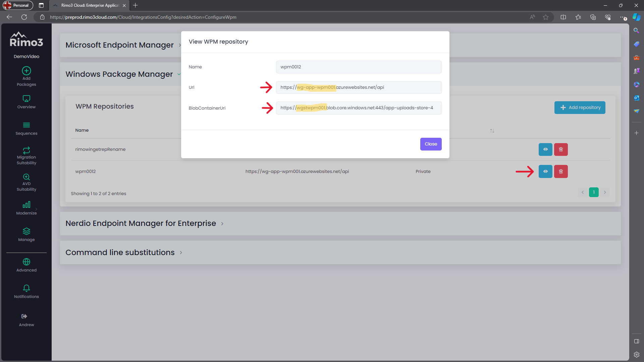The image size is (644, 362).
Task: Click the Private value in wpm0012 row
Action: pyautogui.click(x=423, y=172)
